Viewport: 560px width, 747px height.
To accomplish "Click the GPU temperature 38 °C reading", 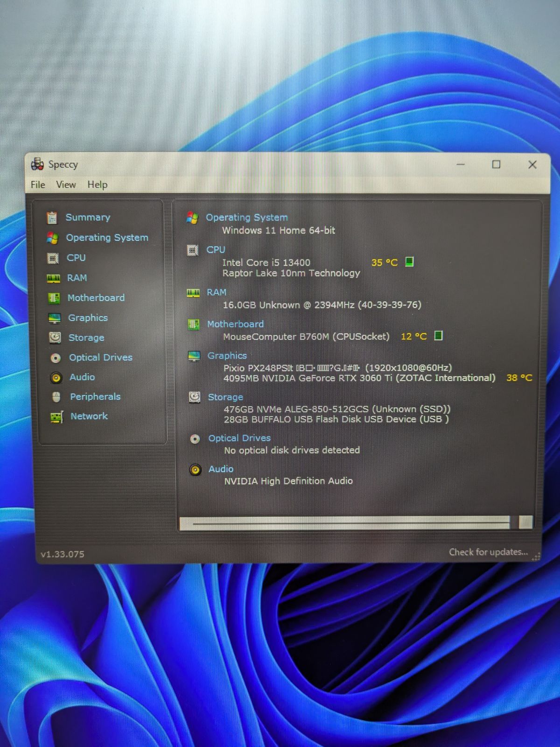I will [x=519, y=378].
